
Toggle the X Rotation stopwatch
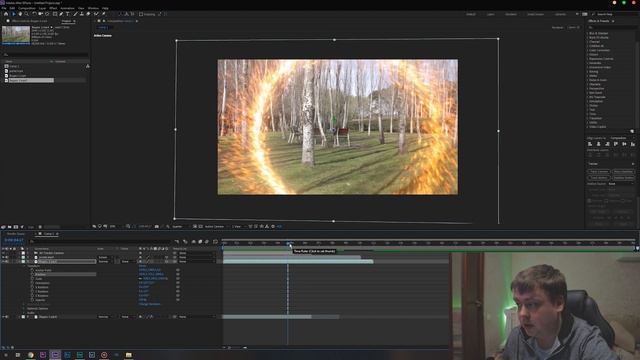32,287
